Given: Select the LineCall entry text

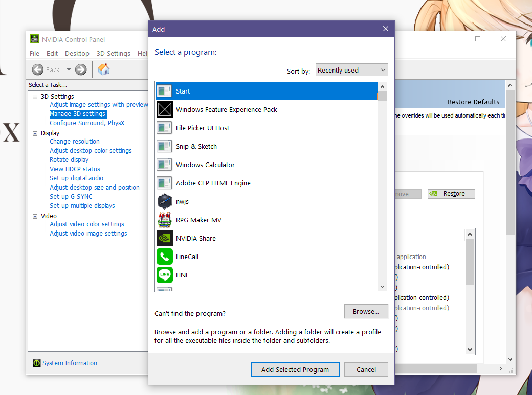Looking at the screenshot, I should [187, 257].
